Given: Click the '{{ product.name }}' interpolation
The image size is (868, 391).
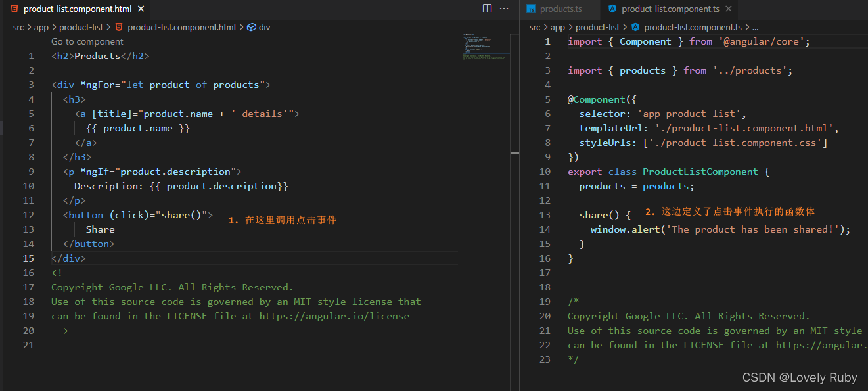Looking at the screenshot, I should pyautogui.click(x=138, y=128).
